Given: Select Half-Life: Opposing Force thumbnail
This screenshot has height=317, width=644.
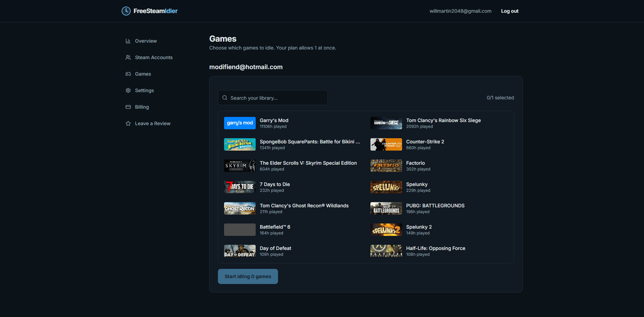Looking at the screenshot, I should (x=386, y=251).
